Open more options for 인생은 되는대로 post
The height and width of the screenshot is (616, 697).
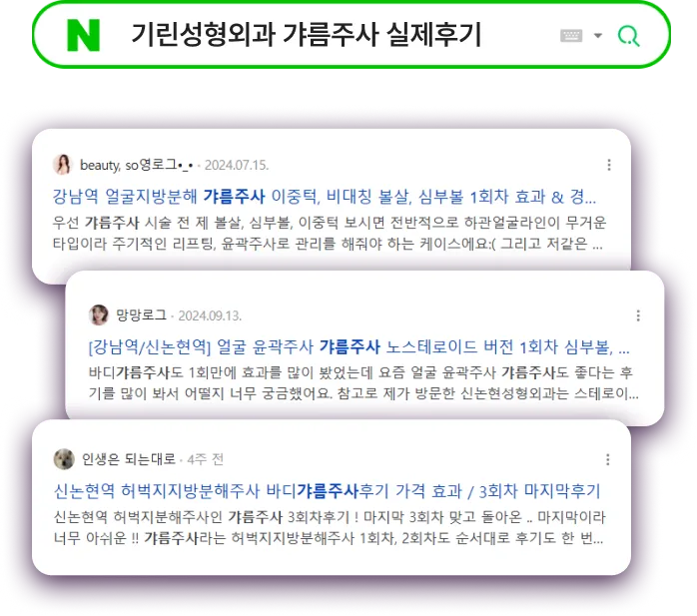point(608,459)
